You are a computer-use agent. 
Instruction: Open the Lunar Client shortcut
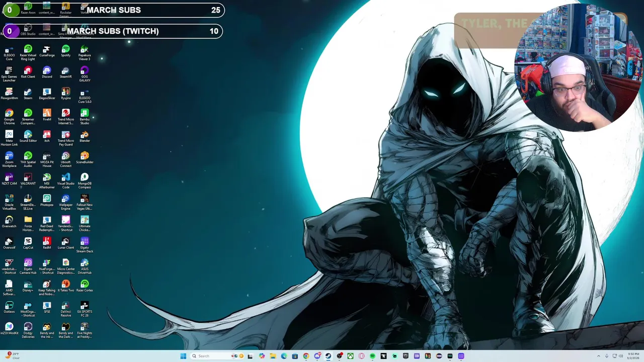point(65,243)
